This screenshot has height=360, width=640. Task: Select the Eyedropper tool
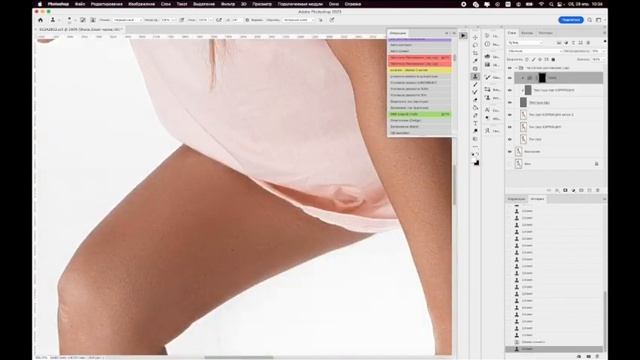tap(475, 61)
